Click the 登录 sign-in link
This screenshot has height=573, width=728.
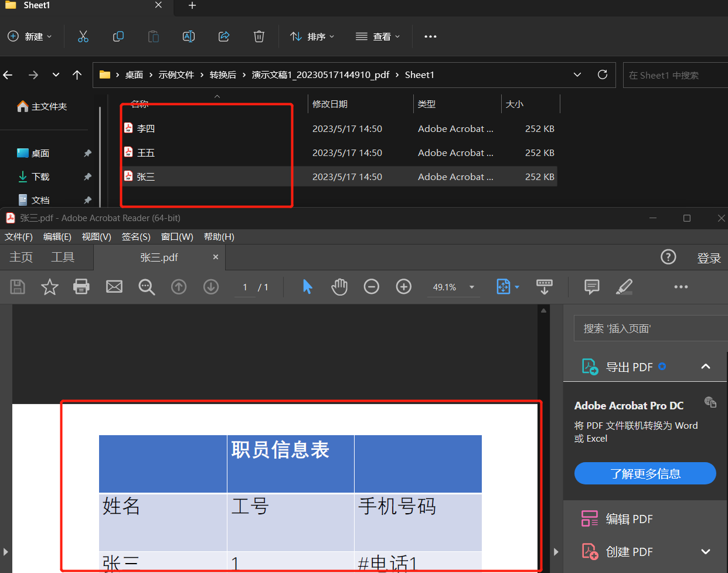[709, 258]
